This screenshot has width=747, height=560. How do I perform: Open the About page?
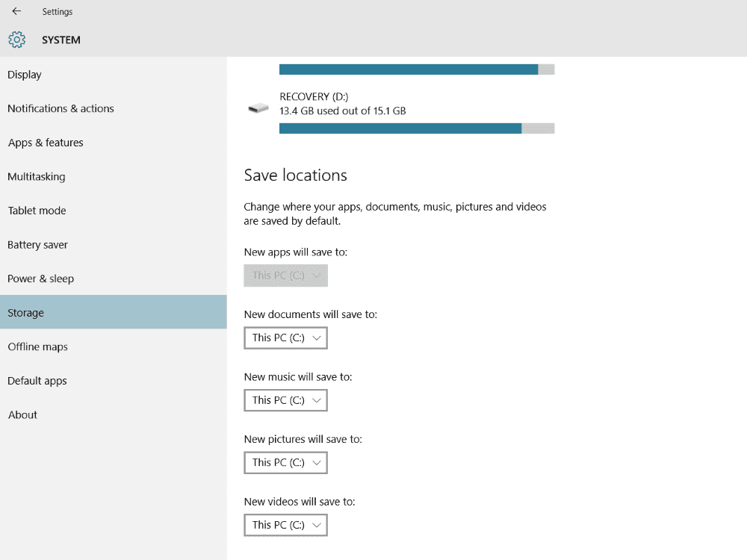114,414
